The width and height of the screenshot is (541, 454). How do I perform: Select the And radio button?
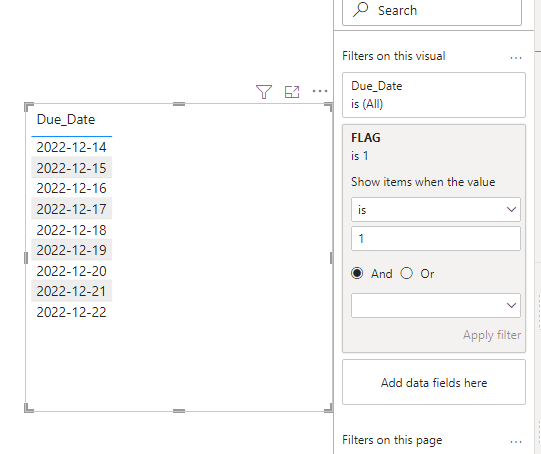pos(357,273)
